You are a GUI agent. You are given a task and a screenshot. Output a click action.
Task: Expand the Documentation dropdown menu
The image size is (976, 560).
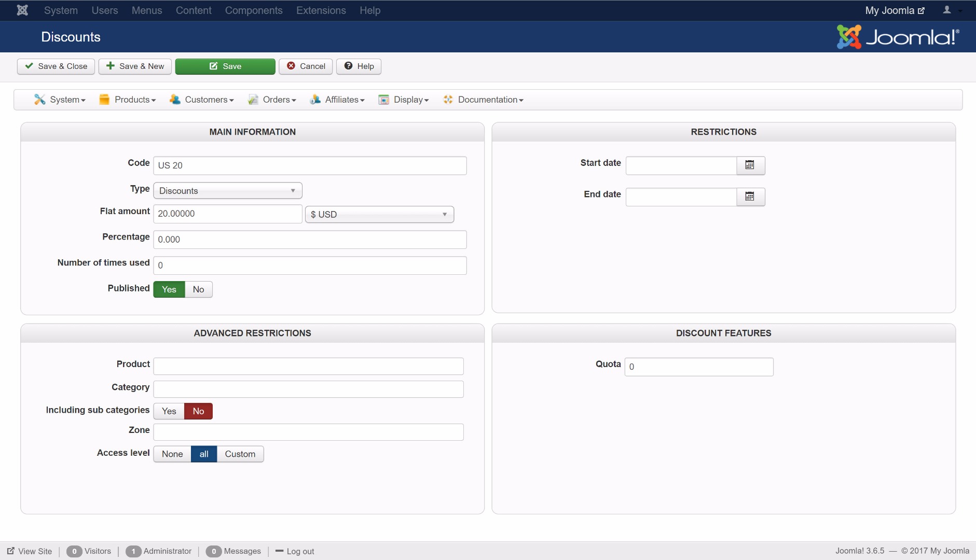[484, 100]
